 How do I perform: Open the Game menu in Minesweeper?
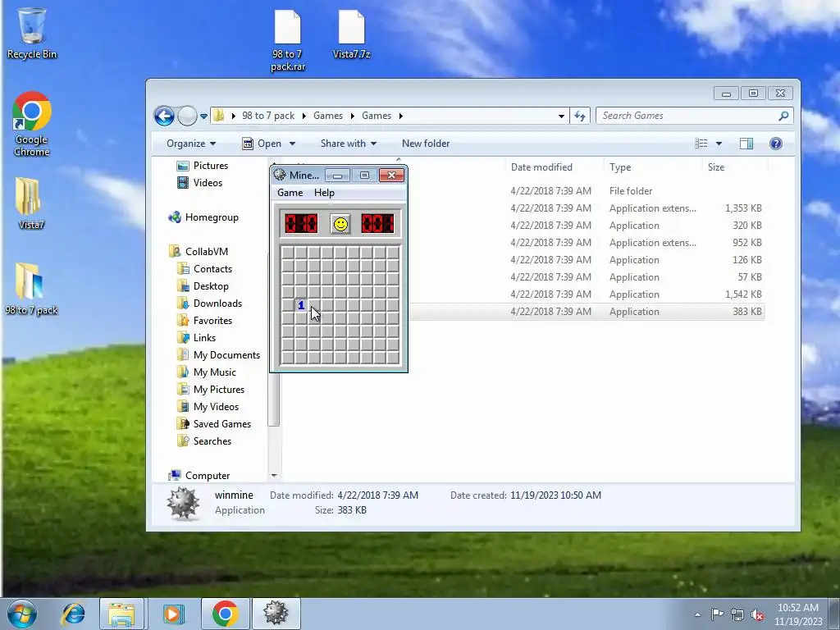pyautogui.click(x=290, y=192)
